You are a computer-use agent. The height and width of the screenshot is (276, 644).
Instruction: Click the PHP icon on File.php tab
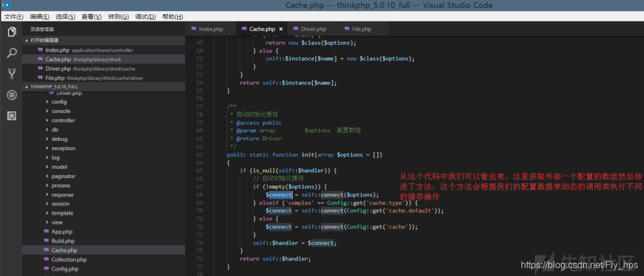[x=347, y=29]
